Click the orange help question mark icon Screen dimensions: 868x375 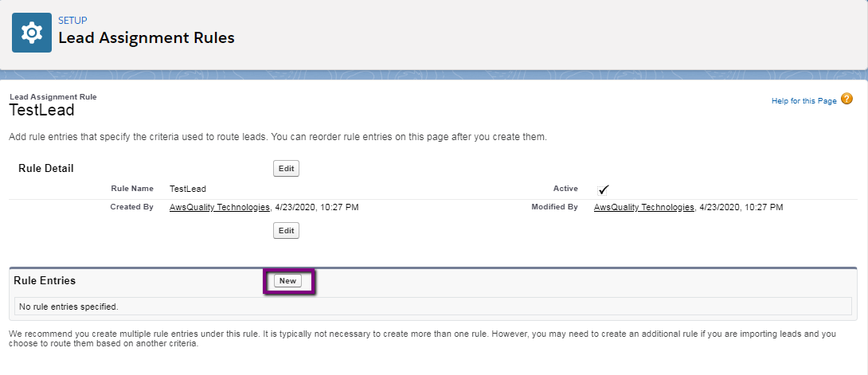pyautogui.click(x=846, y=100)
